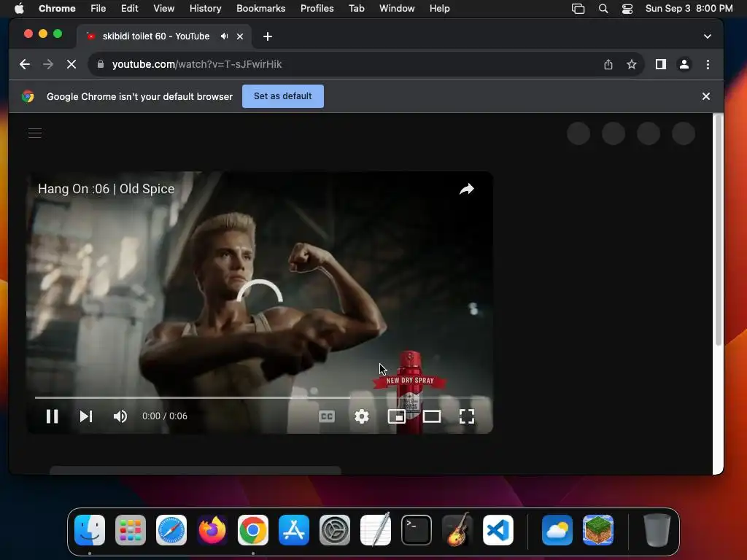The height and width of the screenshot is (560, 747).
Task: Click the page vertical scrollbar
Action: click(718, 230)
